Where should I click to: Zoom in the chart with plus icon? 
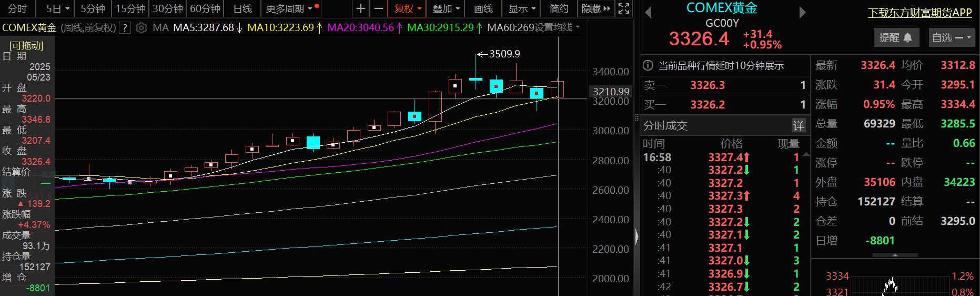360,8
